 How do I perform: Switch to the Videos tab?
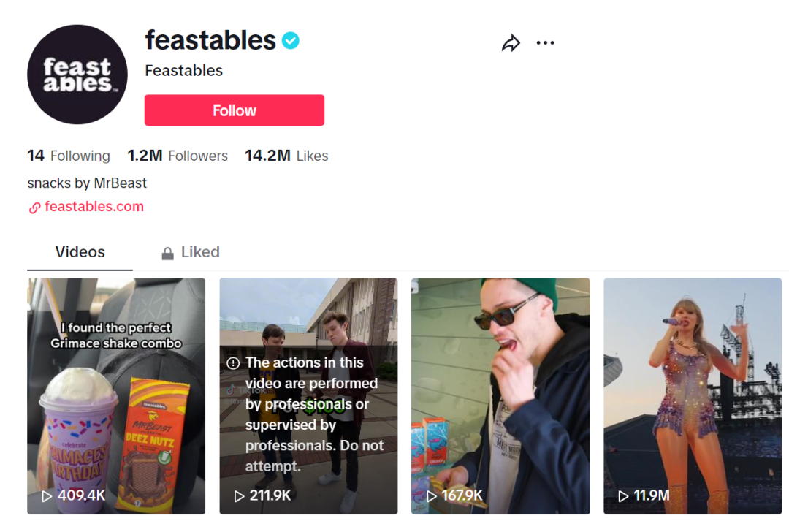(80, 252)
